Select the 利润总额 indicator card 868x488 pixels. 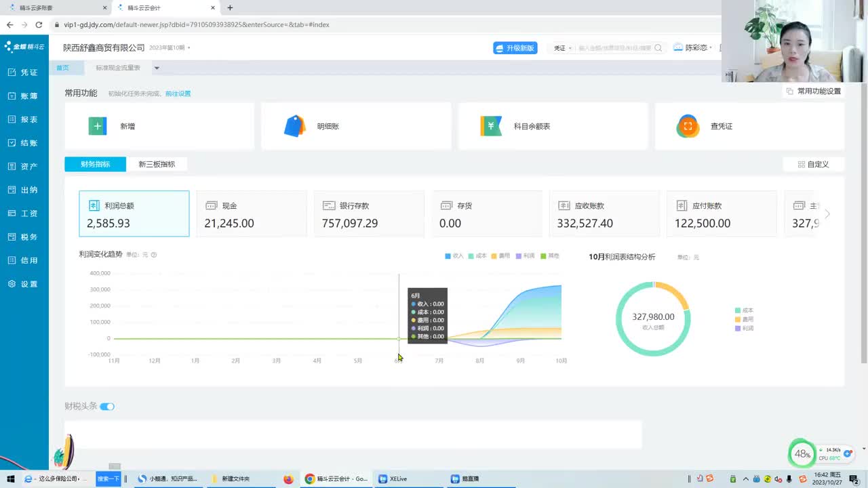[134, 213]
